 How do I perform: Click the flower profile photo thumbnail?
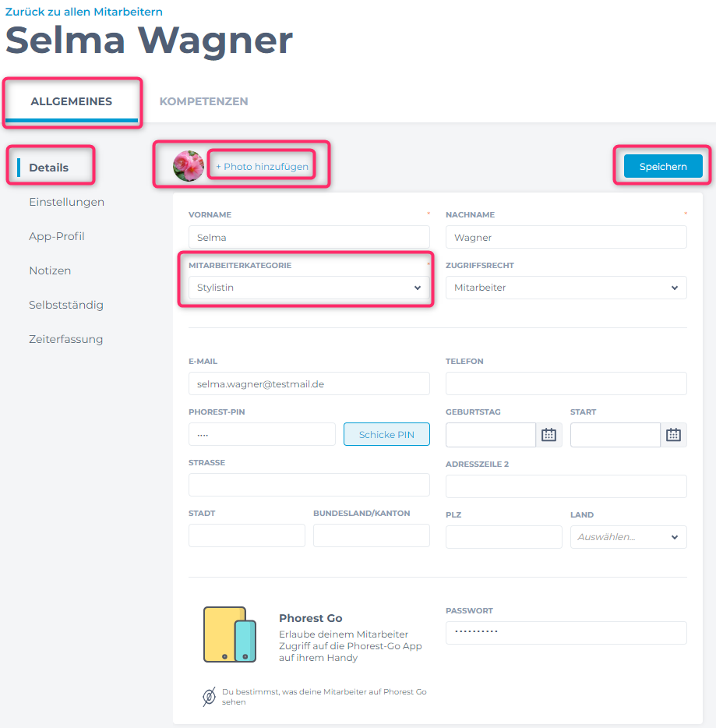pos(189,166)
